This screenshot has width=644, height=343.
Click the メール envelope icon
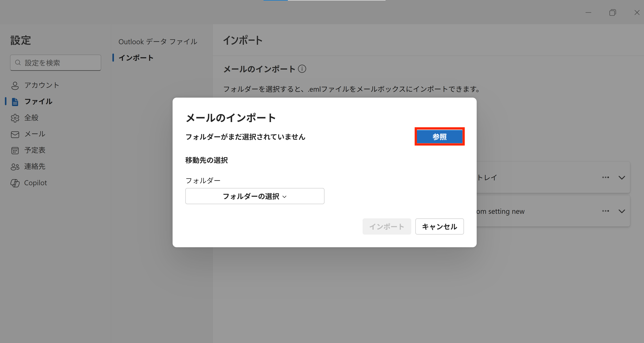pyautogui.click(x=15, y=134)
